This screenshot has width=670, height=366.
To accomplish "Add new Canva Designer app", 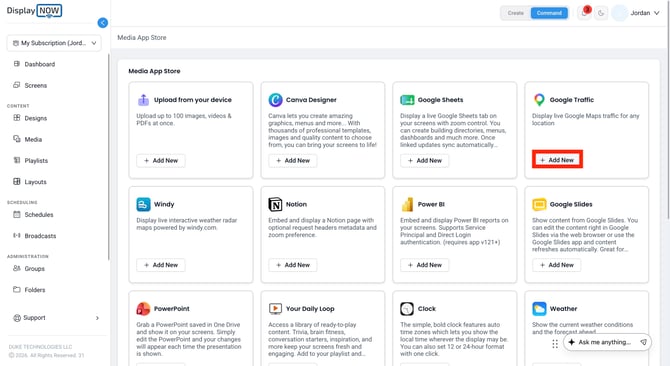I will pos(293,161).
